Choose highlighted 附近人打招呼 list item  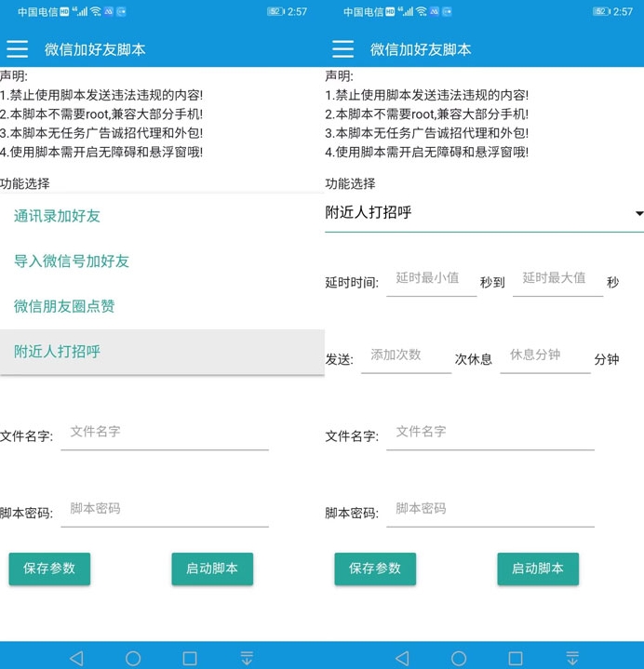(162, 352)
